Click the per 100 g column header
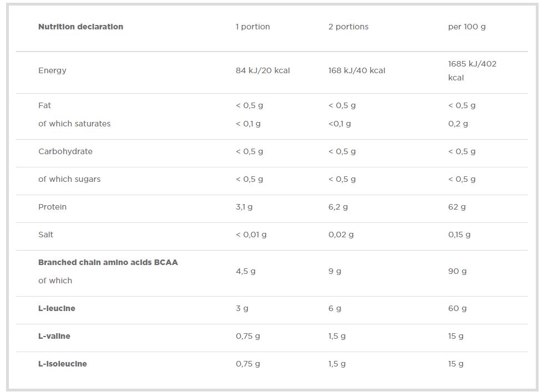 pyautogui.click(x=466, y=27)
